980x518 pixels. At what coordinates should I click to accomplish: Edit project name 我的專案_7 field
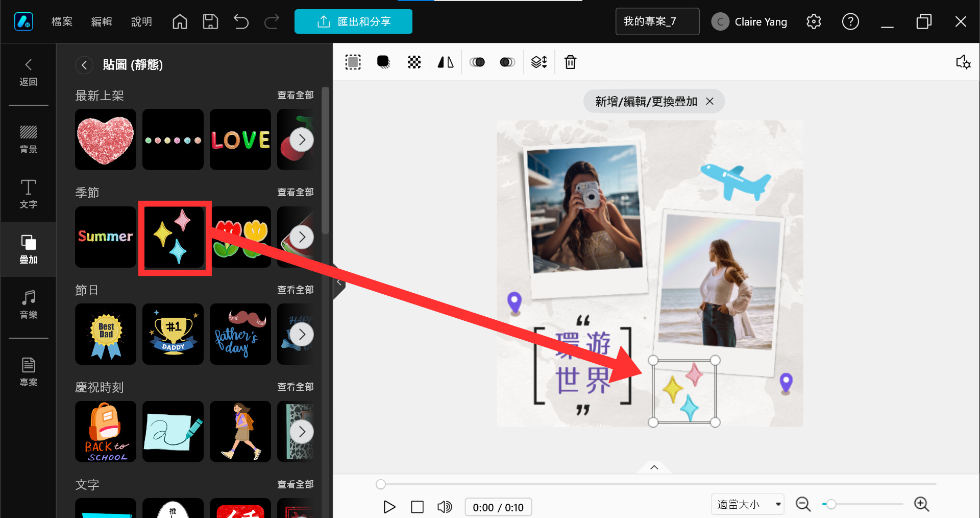point(657,21)
